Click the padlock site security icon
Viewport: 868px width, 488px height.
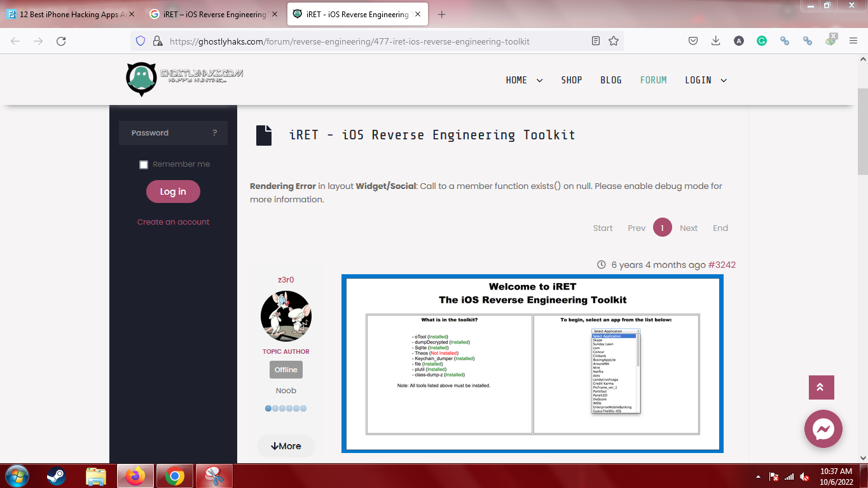158,41
